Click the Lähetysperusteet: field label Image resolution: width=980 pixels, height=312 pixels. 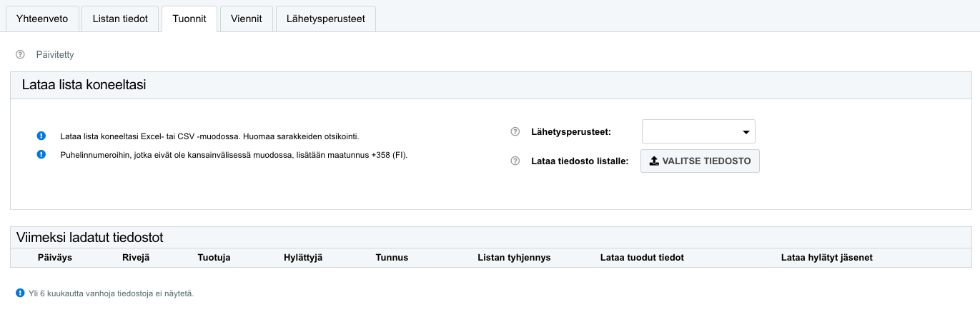click(x=570, y=132)
